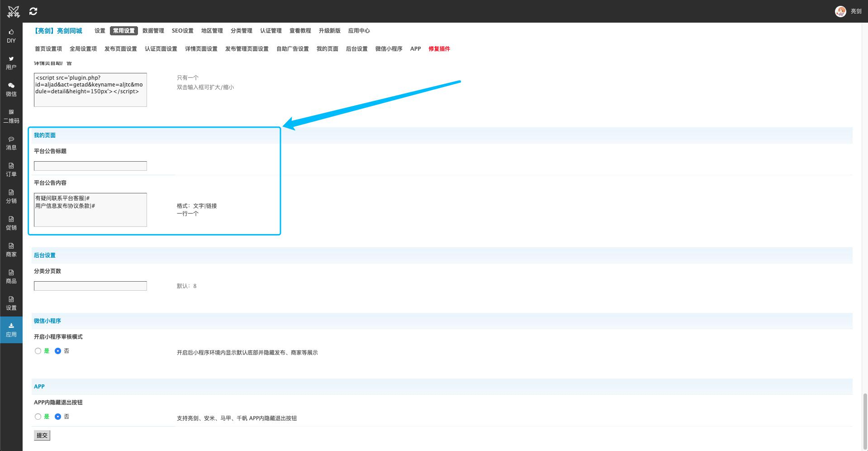The height and width of the screenshot is (451, 868).
Task: Open the SEO设置 tab
Action: pyautogui.click(x=183, y=31)
